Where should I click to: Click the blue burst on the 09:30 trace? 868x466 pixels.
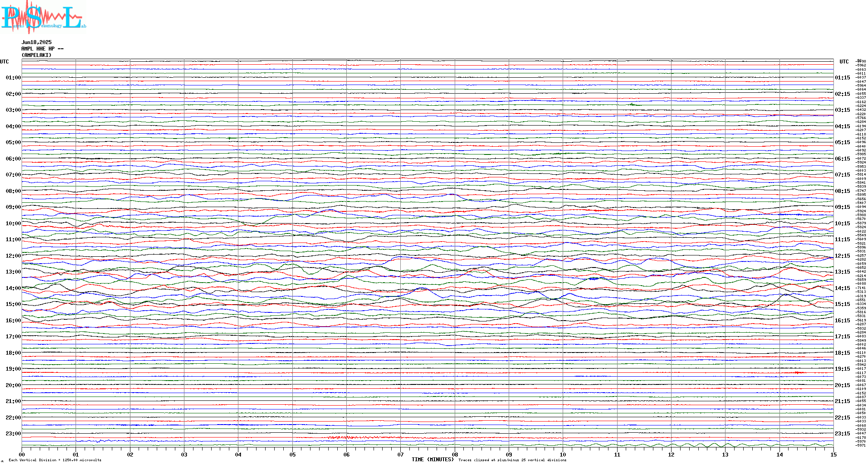790,214
